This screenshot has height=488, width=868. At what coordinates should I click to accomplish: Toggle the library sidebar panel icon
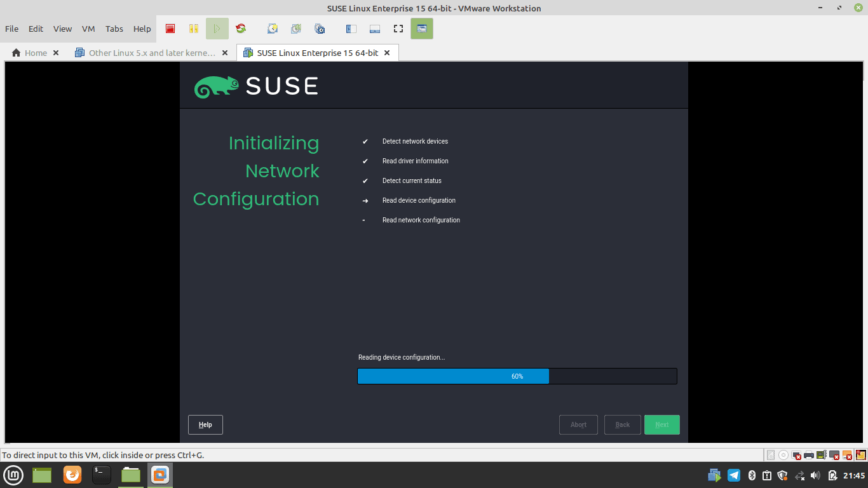tap(351, 29)
